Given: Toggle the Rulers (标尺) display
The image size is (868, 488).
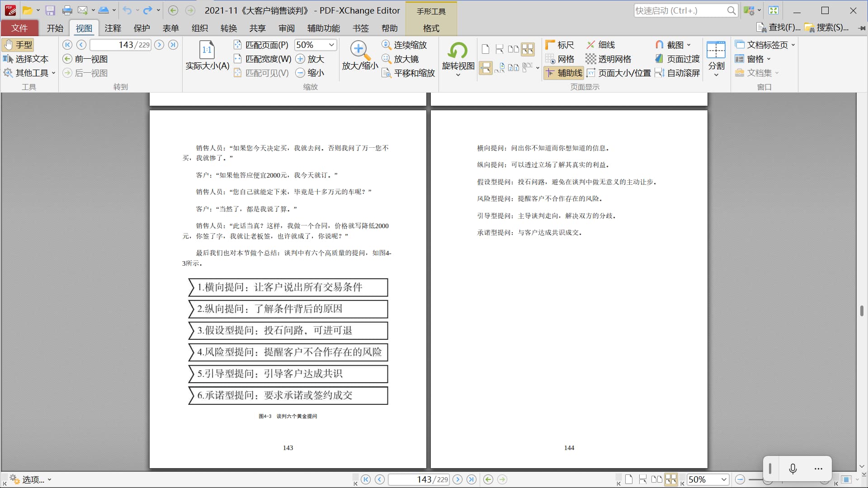Looking at the screenshot, I should pyautogui.click(x=560, y=45).
